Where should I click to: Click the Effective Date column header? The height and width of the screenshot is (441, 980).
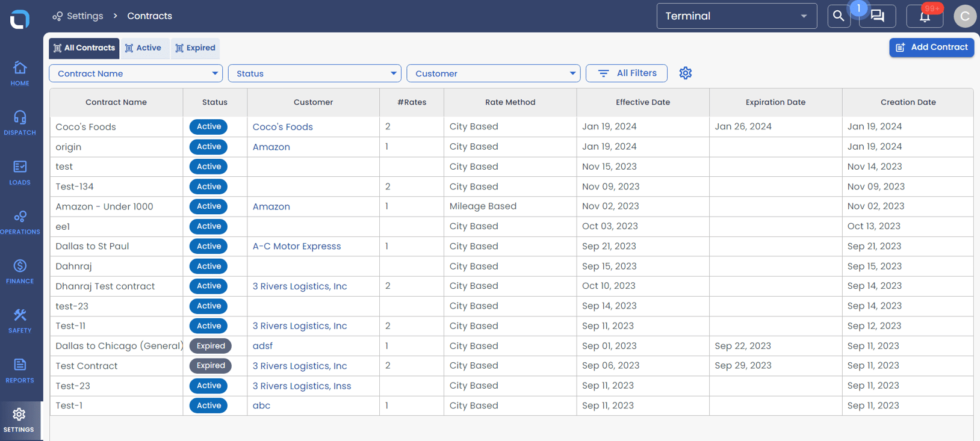tap(642, 102)
